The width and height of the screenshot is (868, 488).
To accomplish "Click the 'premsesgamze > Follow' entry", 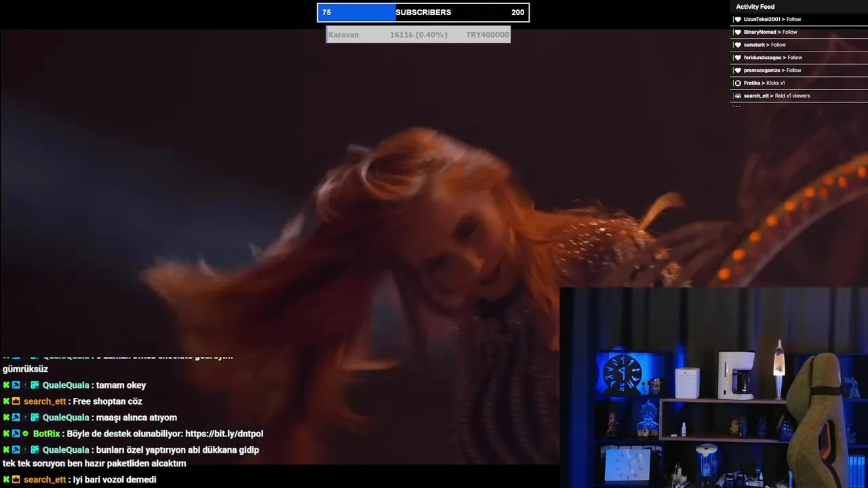I will (799, 70).
